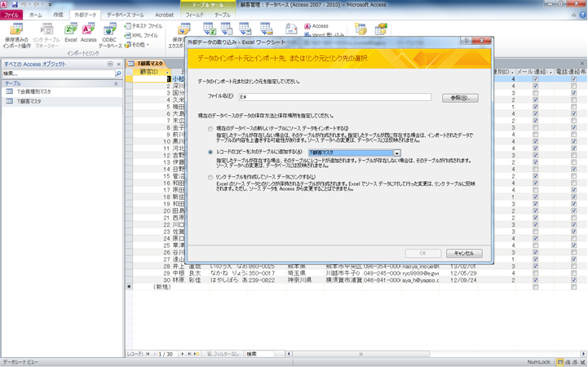Switch to the 作成 ribbon tab
This screenshot has height=367, width=588.
(x=58, y=15)
